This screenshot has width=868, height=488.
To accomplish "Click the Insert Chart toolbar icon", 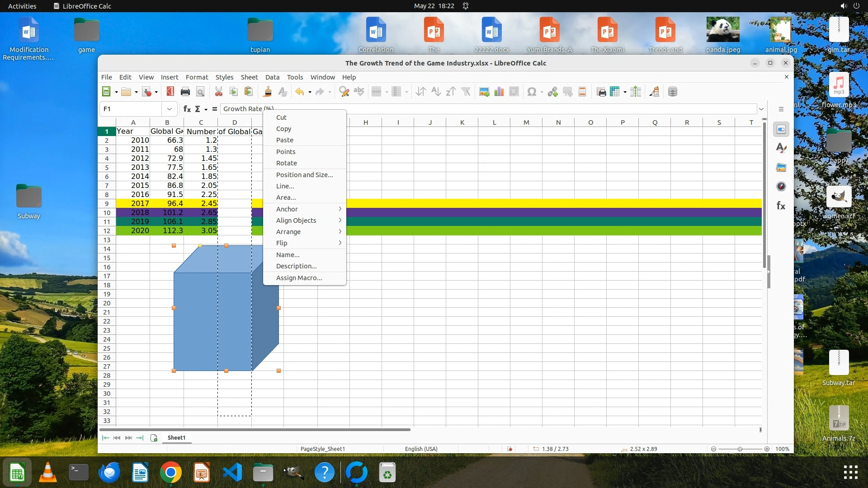I will click(x=499, y=92).
